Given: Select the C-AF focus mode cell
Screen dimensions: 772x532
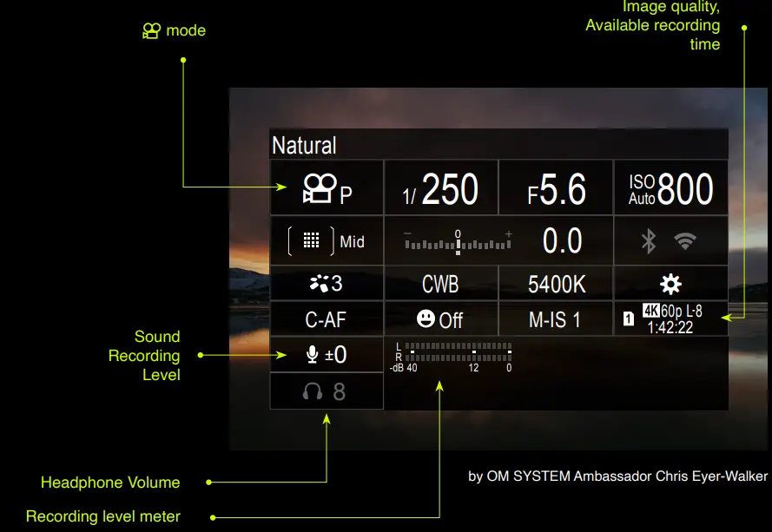Looking at the screenshot, I should tap(327, 319).
